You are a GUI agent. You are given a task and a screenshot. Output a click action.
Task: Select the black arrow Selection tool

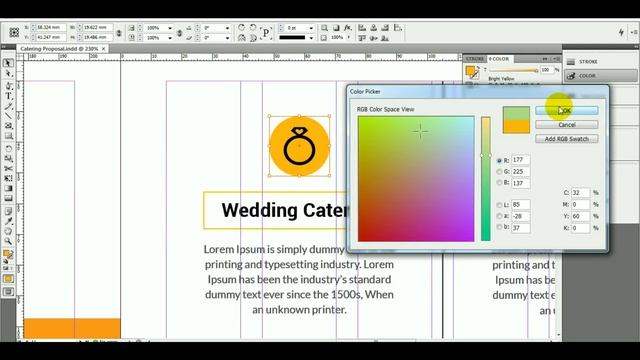[x=8, y=63]
